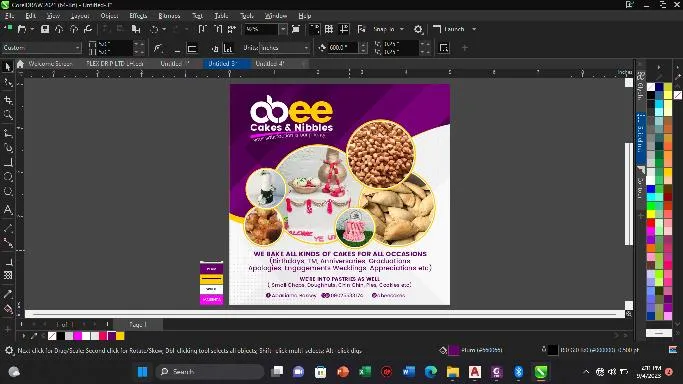
Task: Toggle the Treat as filled button
Action: (x=444, y=48)
